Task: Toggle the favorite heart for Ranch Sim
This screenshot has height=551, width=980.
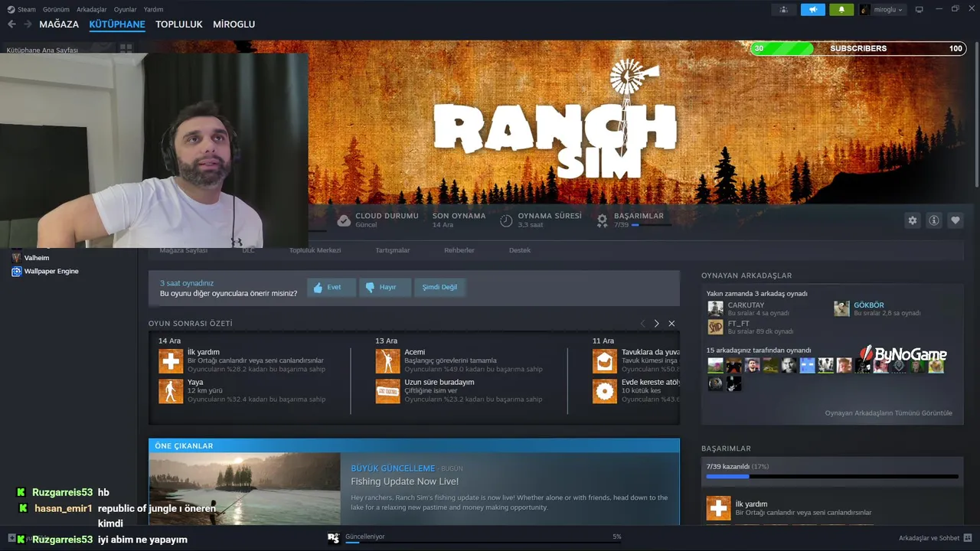Action: pyautogui.click(x=955, y=220)
